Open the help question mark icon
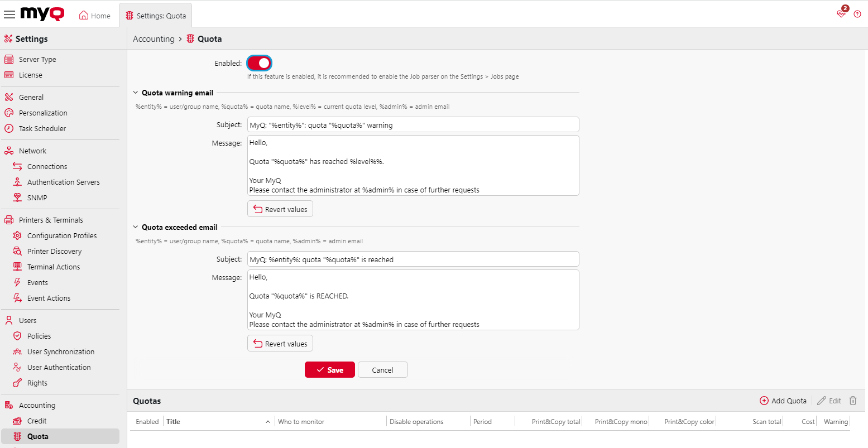Screen dimensions: 868x448 [857, 13]
